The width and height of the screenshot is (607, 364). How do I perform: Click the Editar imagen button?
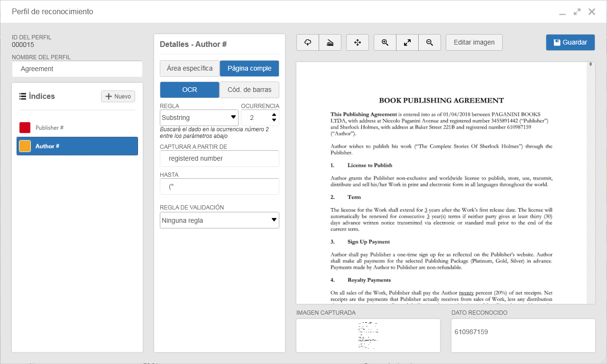point(474,42)
